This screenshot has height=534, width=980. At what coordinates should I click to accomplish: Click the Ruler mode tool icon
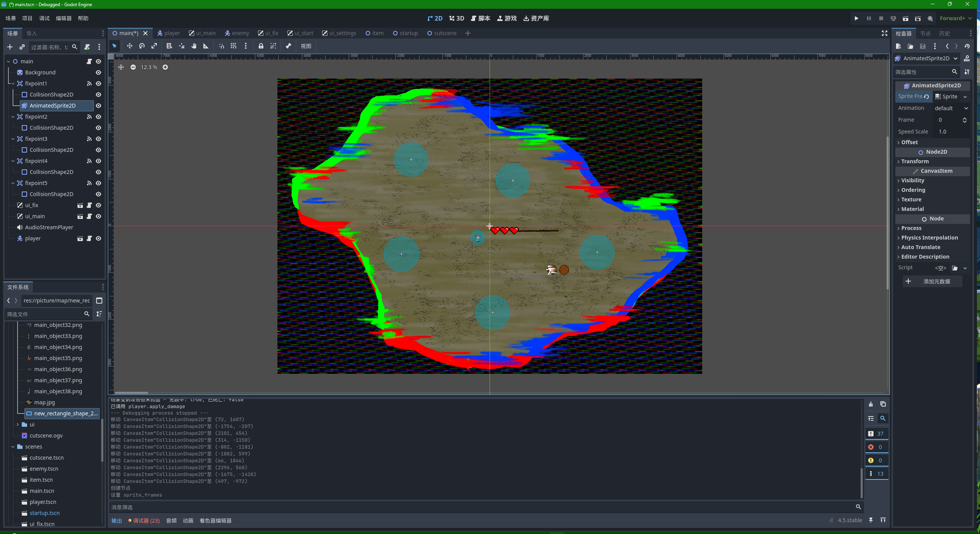(x=206, y=46)
